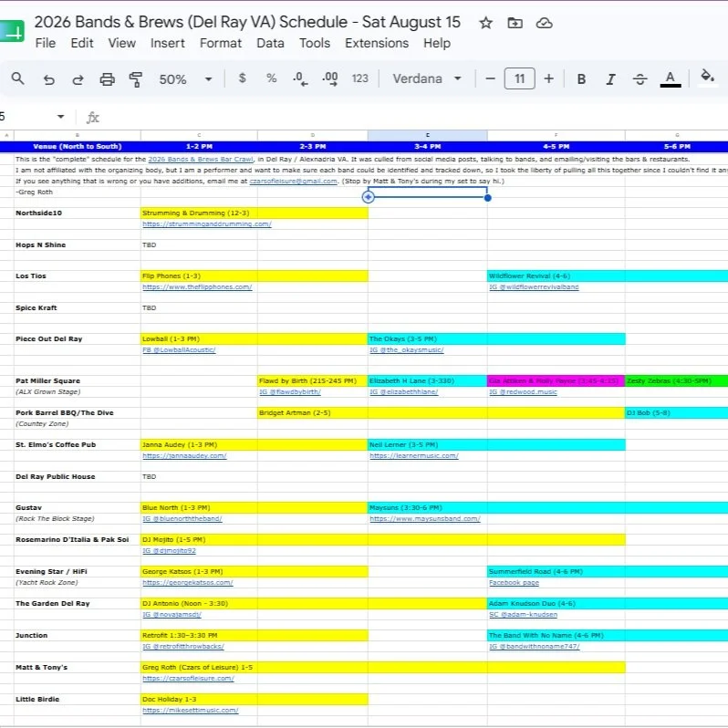This screenshot has height=728, width=728.
Task: Open the Format menu
Action: 221,43
